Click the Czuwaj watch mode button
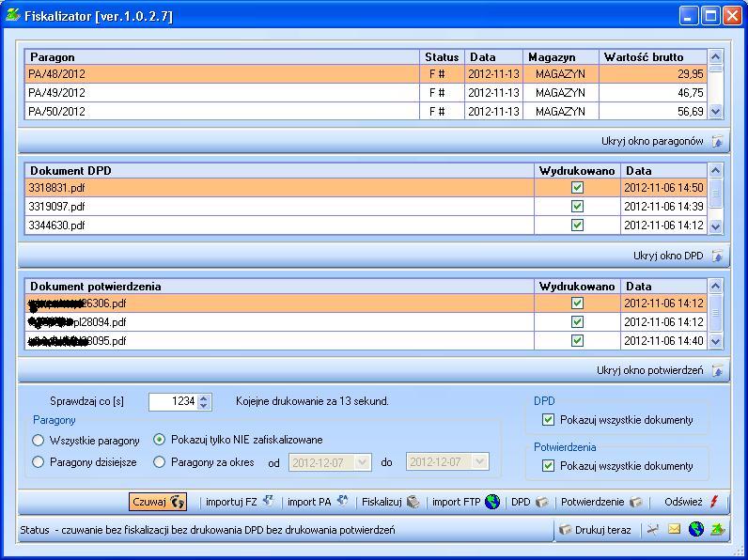Image resolution: width=748 pixels, height=560 pixels. tap(159, 502)
